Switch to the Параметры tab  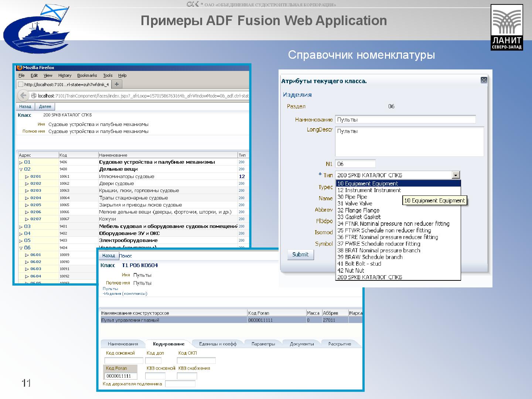tap(263, 344)
